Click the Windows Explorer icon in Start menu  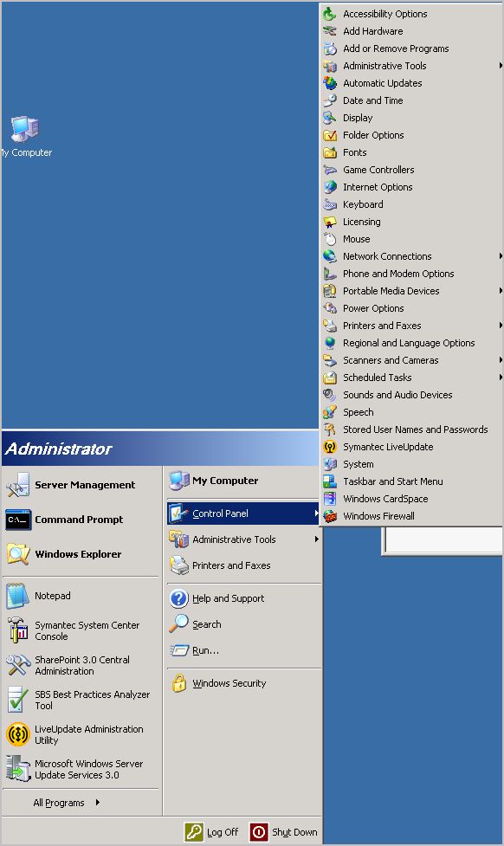tap(18, 554)
